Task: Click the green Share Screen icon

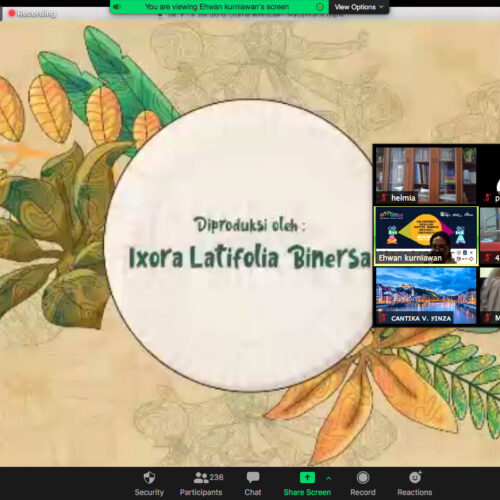Action: 307,477
